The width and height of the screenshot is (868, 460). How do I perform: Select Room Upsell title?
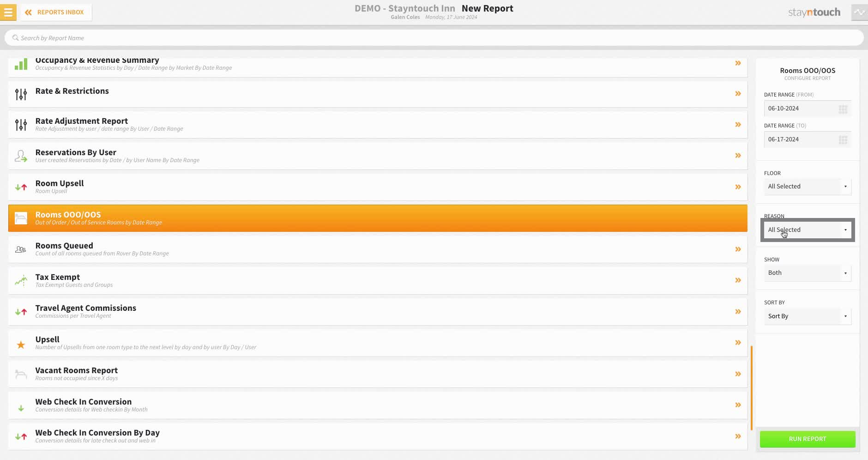(x=60, y=183)
